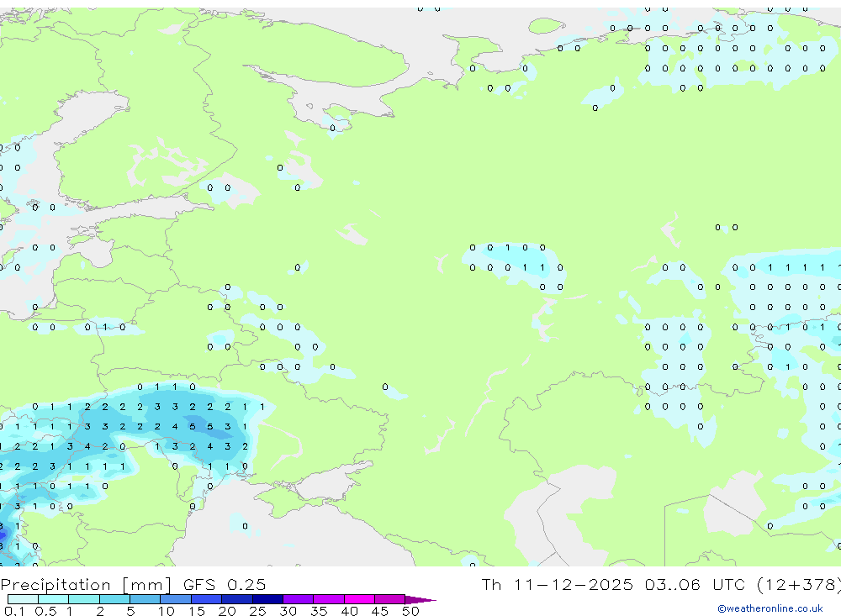Choose the 20–25 mm dark blue swatch
The height and width of the screenshot is (616, 841).
237,599
